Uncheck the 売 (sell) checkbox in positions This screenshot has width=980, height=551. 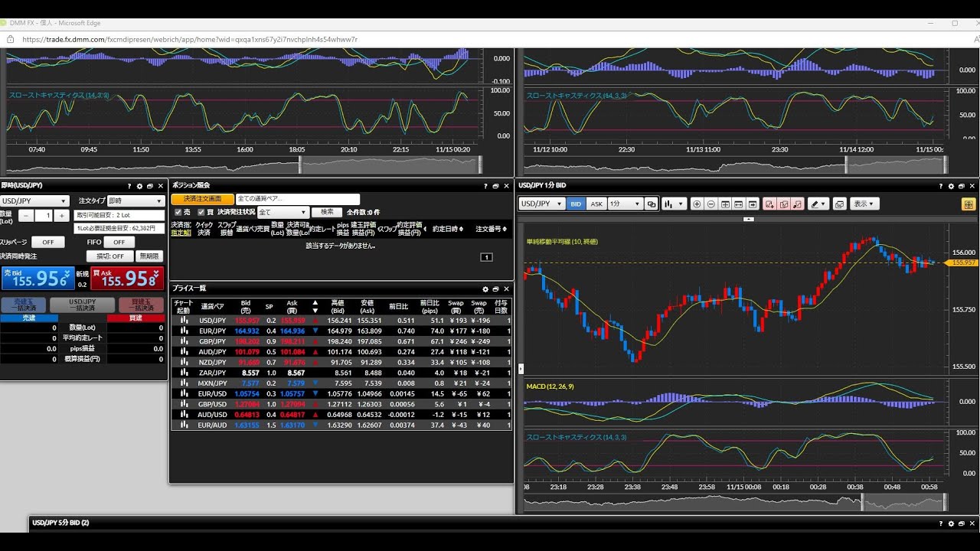pyautogui.click(x=178, y=212)
